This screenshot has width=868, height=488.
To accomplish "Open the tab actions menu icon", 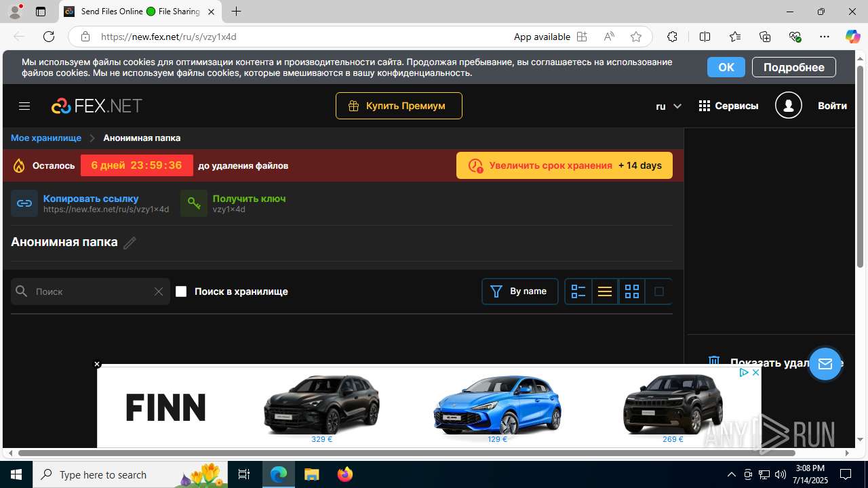I will [41, 12].
